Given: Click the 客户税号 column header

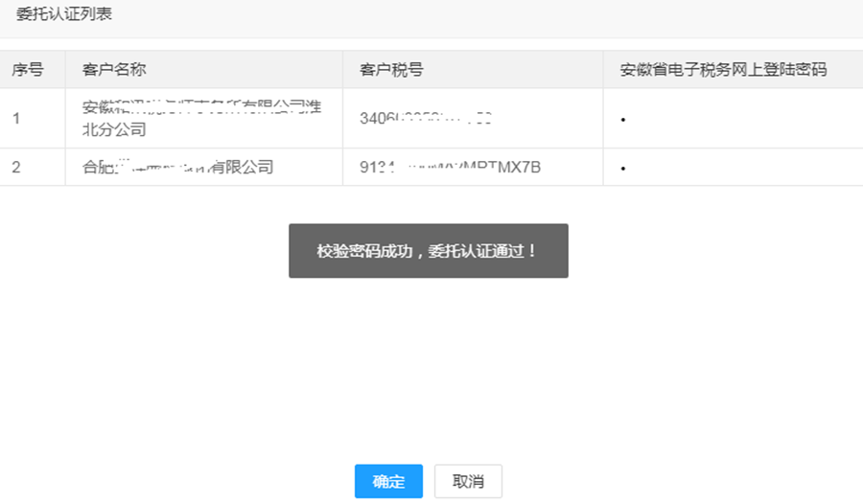Looking at the screenshot, I should tap(391, 70).
